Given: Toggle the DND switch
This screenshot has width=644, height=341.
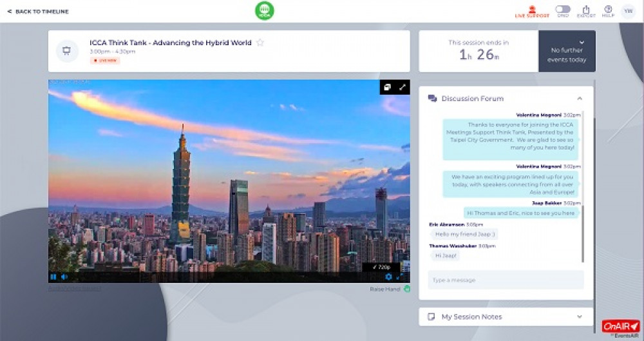Looking at the screenshot, I should (x=563, y=9).
